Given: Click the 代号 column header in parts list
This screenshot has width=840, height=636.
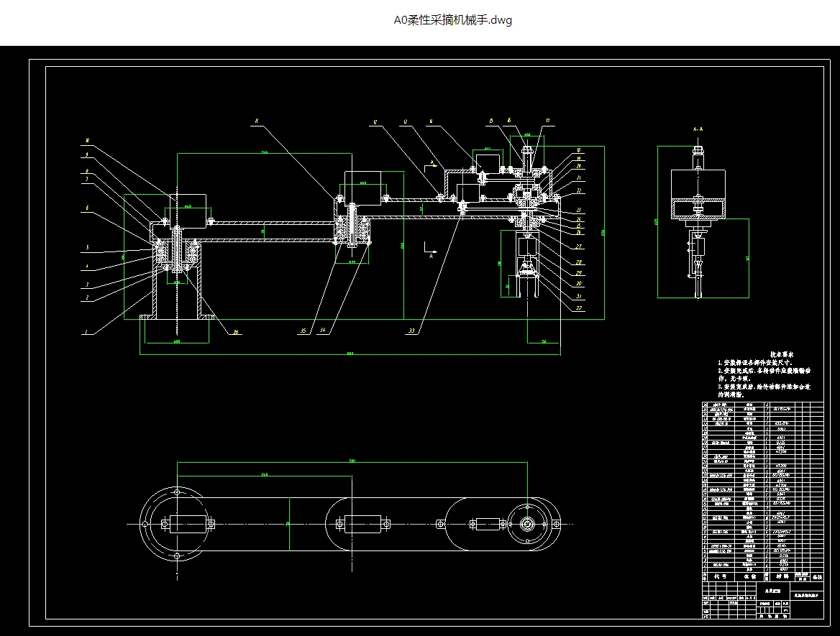Looking at the screenshot, I should (x=720, y=577).
